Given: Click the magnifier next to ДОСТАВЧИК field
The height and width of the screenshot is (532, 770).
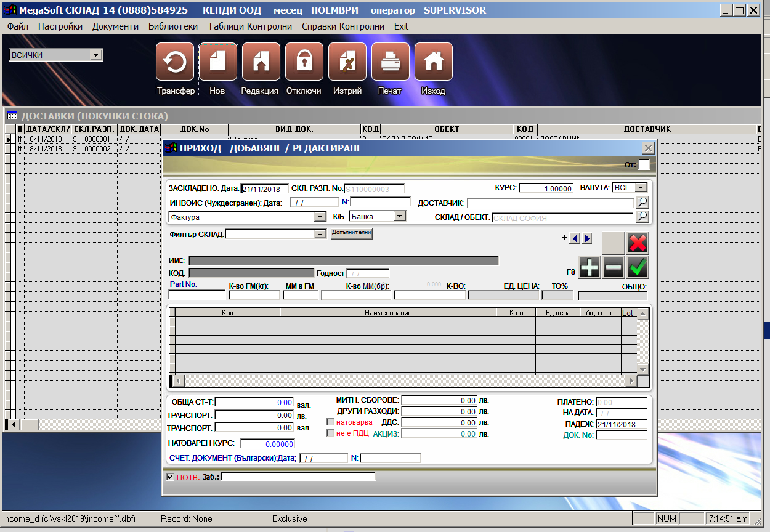Looking at the screenshot, I should point(642,203).
